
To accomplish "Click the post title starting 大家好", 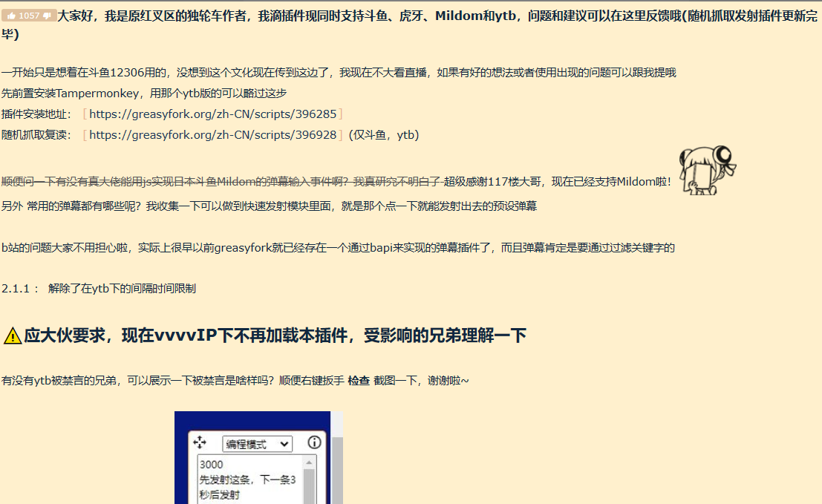I will pos(409,24).
